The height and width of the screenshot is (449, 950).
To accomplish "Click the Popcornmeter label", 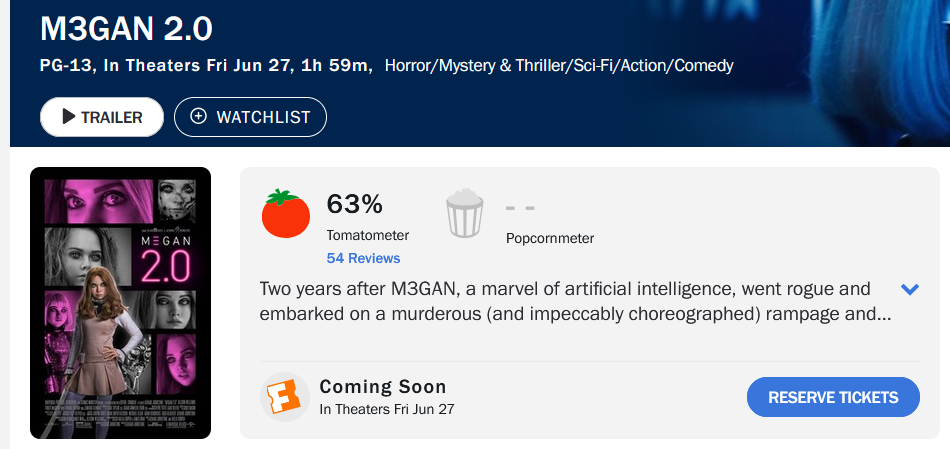I will [550, 238].
